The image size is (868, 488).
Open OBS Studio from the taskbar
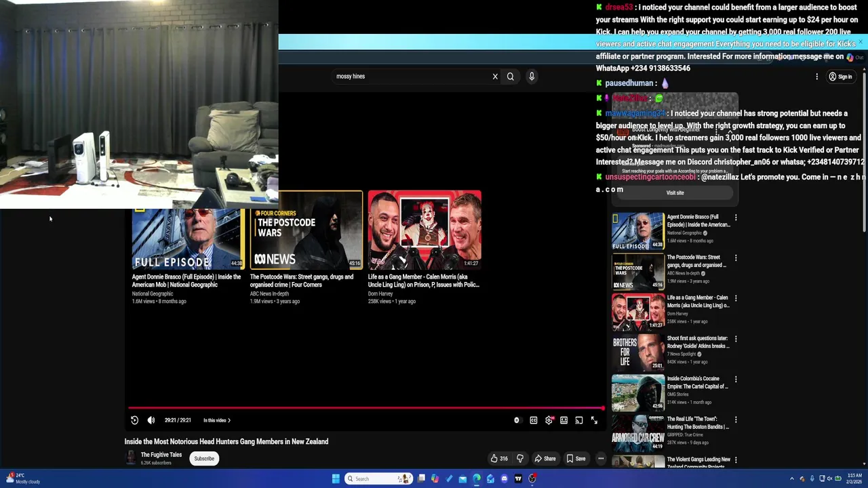point(532,479)
